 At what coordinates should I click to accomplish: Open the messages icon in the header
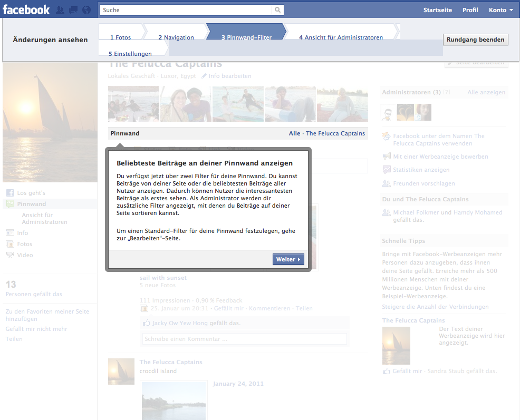[73, 10]
